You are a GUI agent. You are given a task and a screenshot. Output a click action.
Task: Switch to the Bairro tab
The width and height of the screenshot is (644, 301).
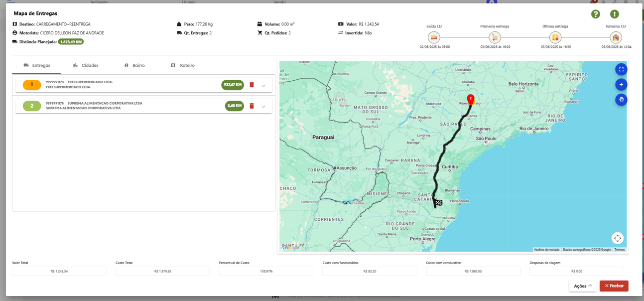point(134,65)
